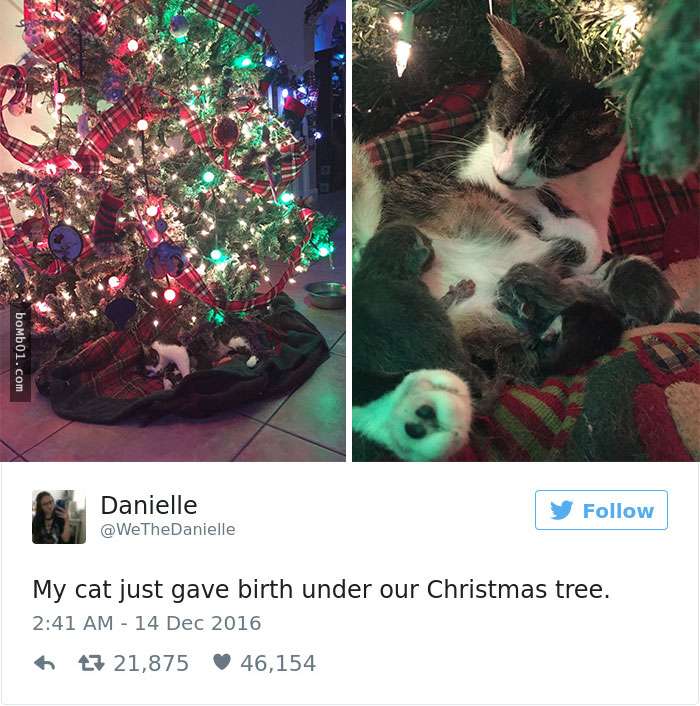The image size is (700, 706).
Task: Click the retweet icon
Action: (91, 663)
